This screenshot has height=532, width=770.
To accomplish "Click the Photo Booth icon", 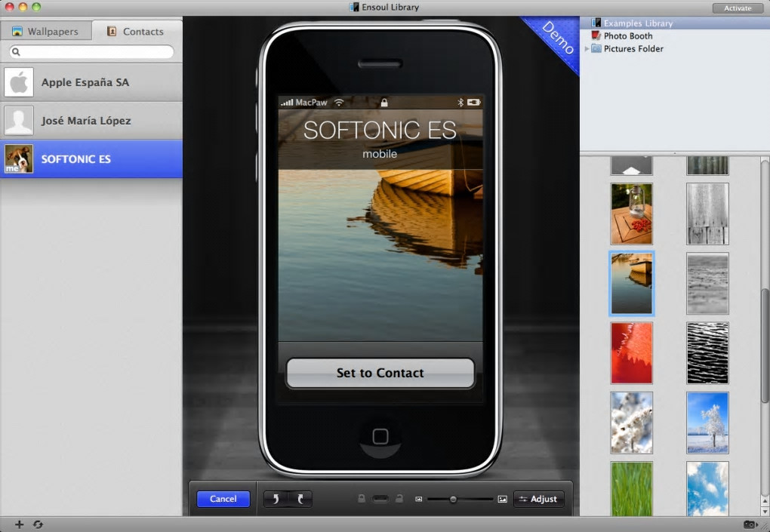I will [596, 35].
